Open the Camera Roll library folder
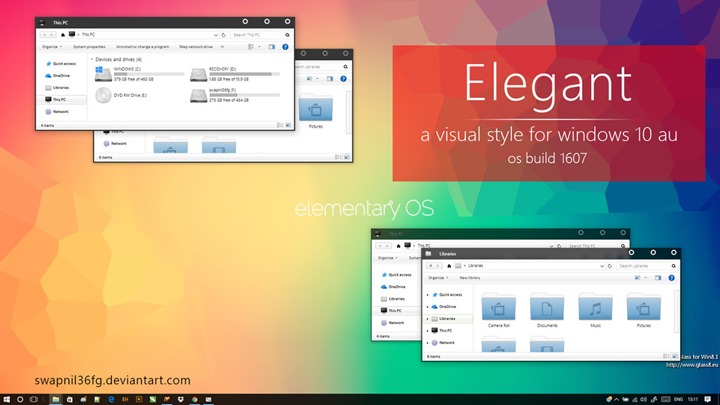The height and width of the screenshot is (405, 720). [499, 310]
